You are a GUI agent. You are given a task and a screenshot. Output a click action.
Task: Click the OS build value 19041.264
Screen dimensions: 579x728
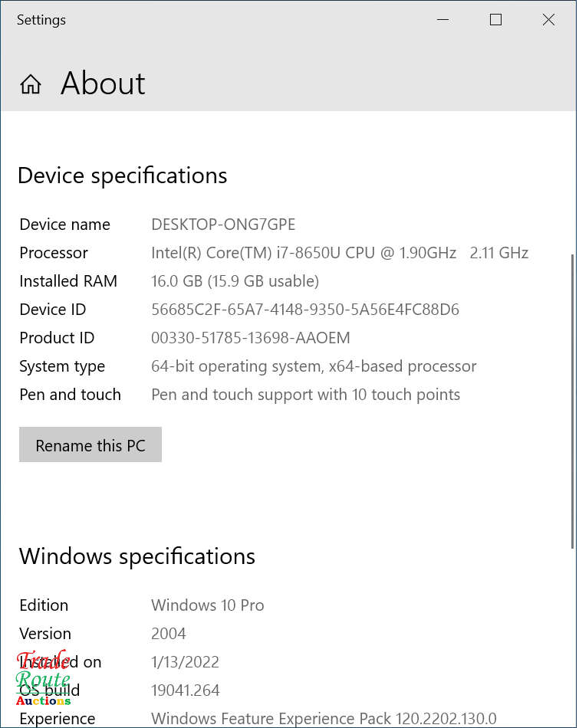coord(186,690)
